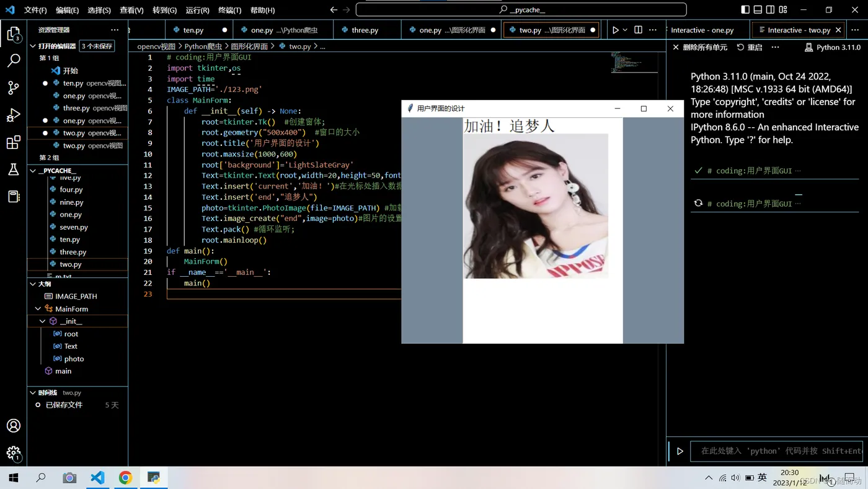Open the Source Control view
Screen dimensions: 868x489
[x=13, y=87]
